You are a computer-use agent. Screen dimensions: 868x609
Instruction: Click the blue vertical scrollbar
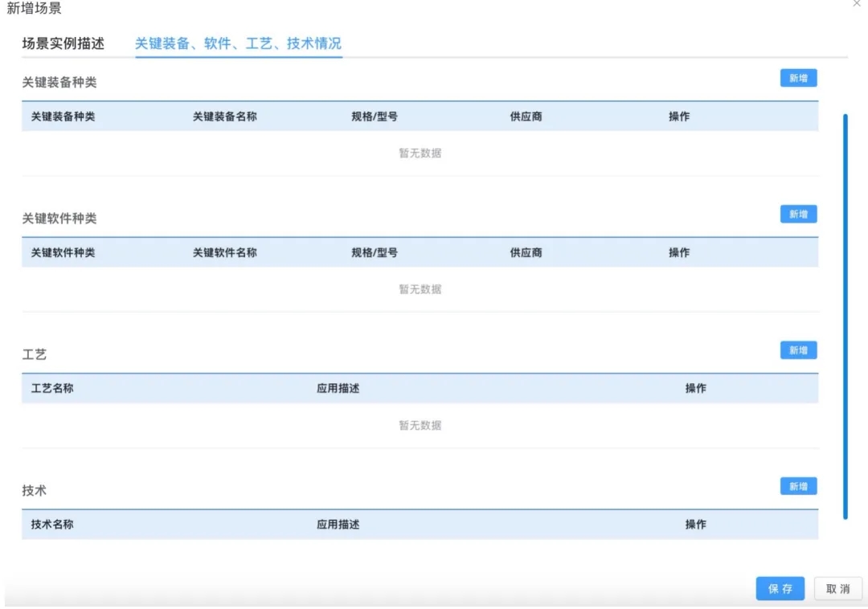(x=845, y=317)
